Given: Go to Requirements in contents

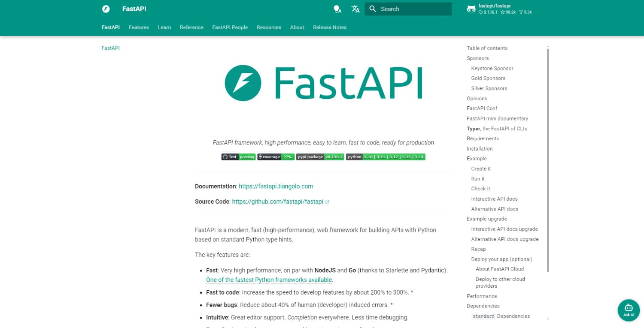Looking at the screenshot, I should coord(483,138).
